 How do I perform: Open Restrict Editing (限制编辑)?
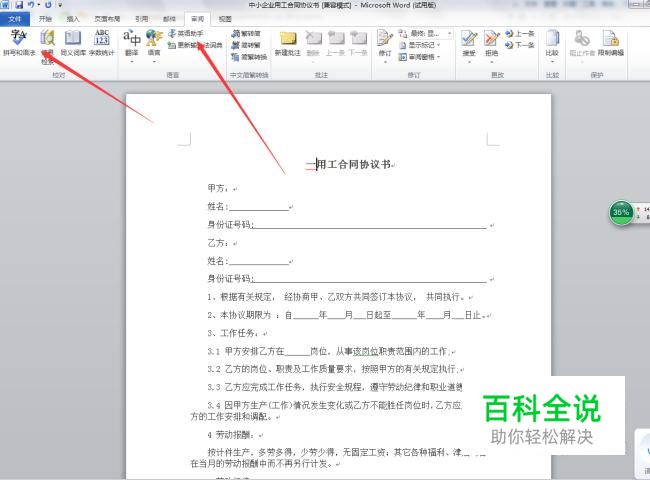click(x=611, y=43)
